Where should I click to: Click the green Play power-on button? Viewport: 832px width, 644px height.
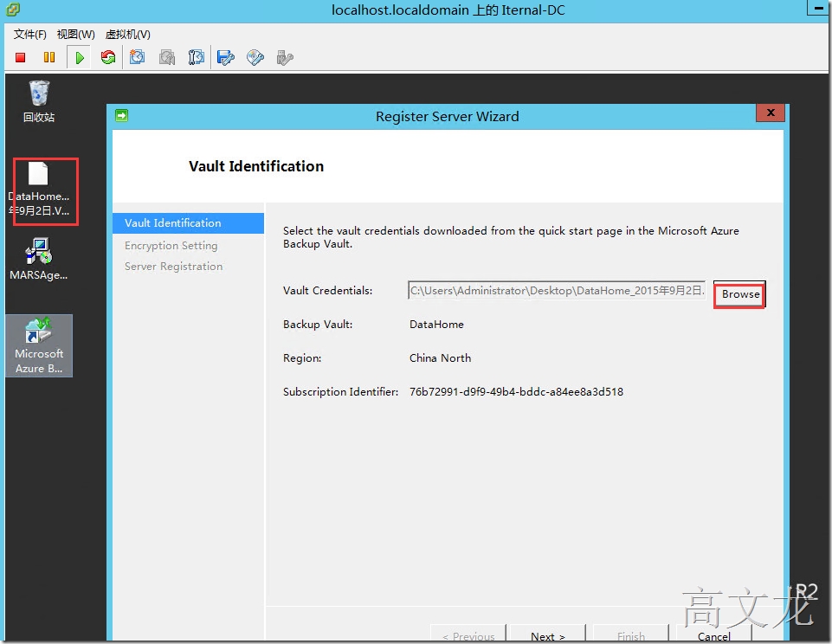point(80,57)
